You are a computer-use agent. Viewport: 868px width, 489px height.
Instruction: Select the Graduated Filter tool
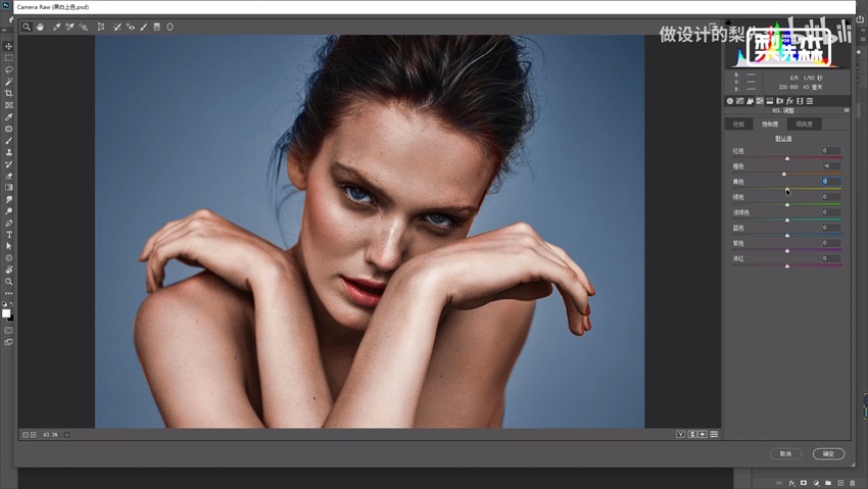pyautogui.click(x=157, y=27)
